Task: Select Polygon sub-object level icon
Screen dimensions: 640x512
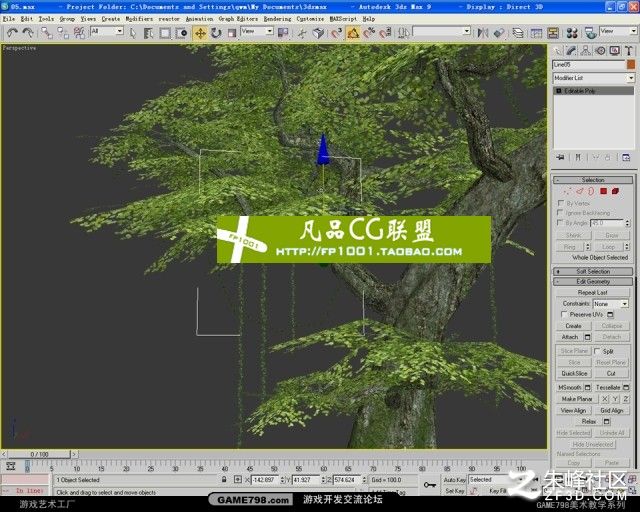Action: click(x=603, y=191)
